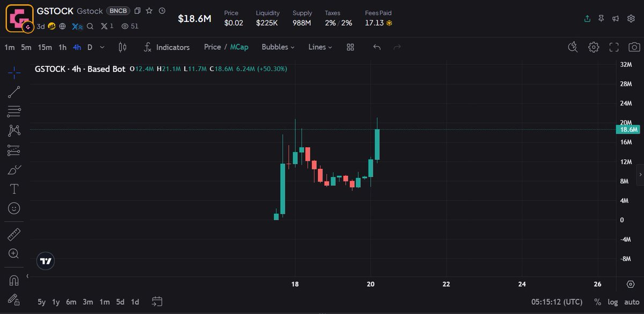
Task: Toggle the chart to MCap view
Action: click(x=239, y=47)
